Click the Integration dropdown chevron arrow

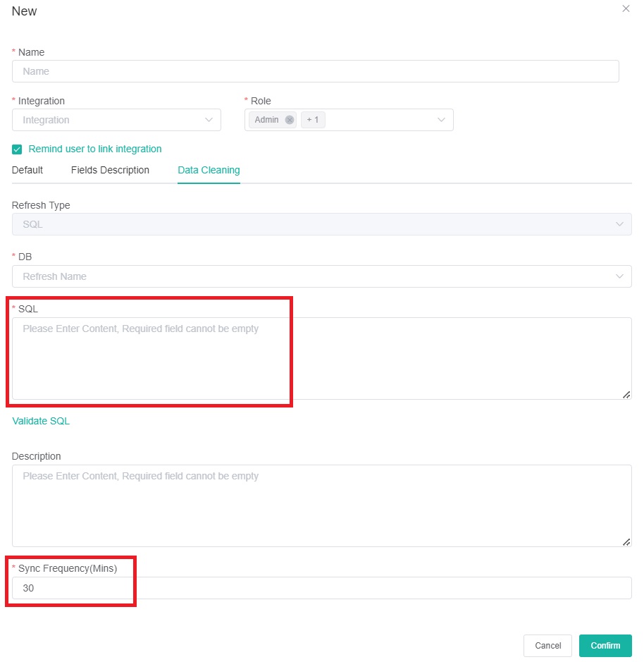(x=209, y=120)
